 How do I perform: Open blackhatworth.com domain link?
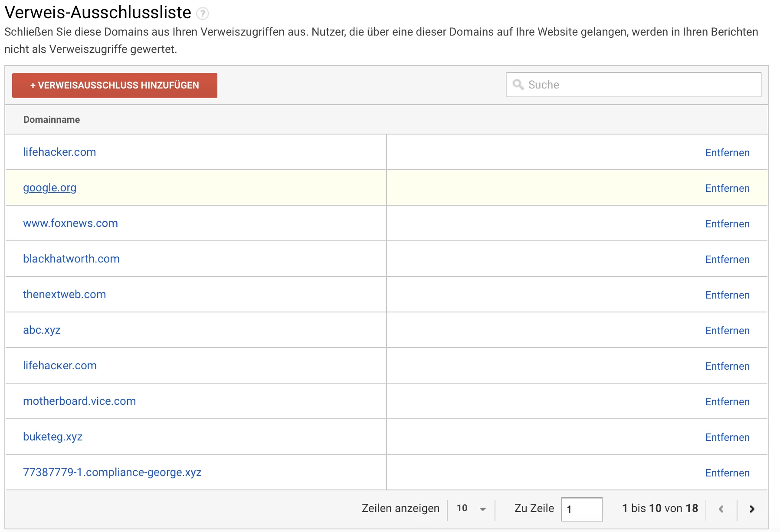pyautogui.click(x=71, y=259)
